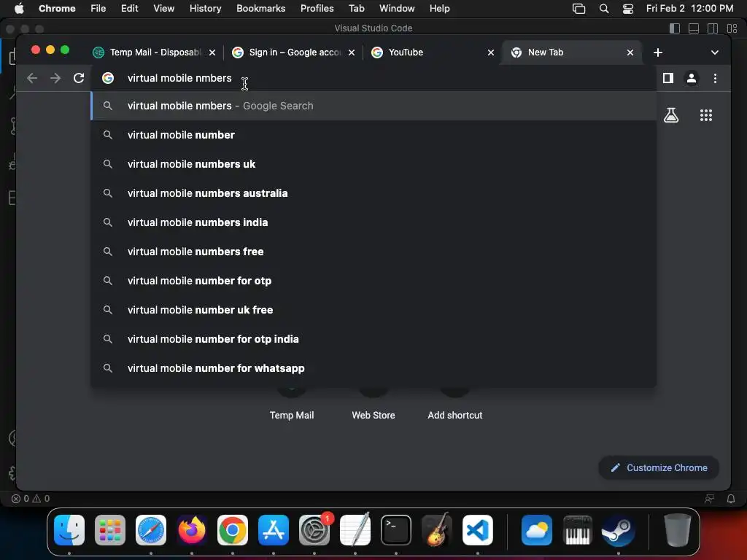
Task: Open the Search Labs flask icon
Action: tap(671, 115)
